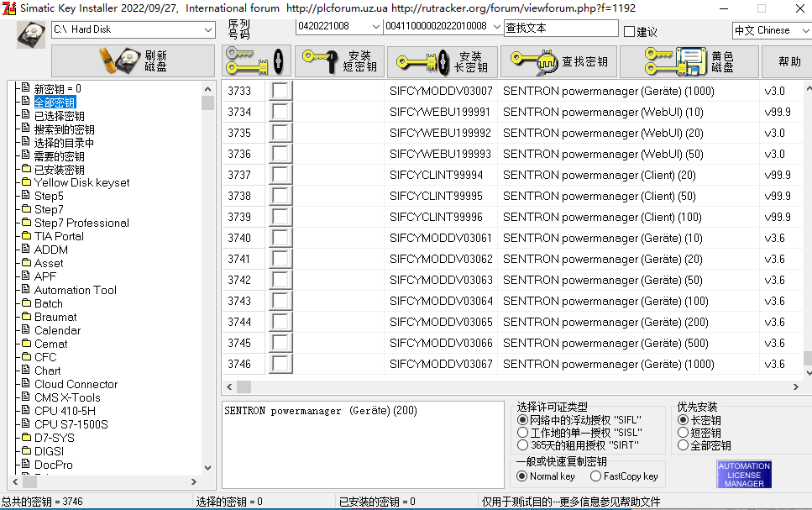Viewport: 812px width, 510px height.
Task: Open the Step7 Professional folder
Action: (x=81, y=223)
